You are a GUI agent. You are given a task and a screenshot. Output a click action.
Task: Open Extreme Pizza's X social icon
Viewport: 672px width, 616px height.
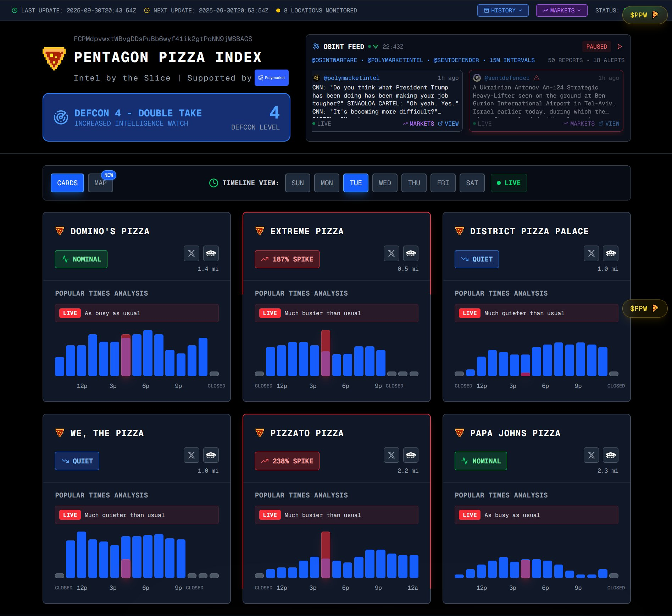pos(391,253)
